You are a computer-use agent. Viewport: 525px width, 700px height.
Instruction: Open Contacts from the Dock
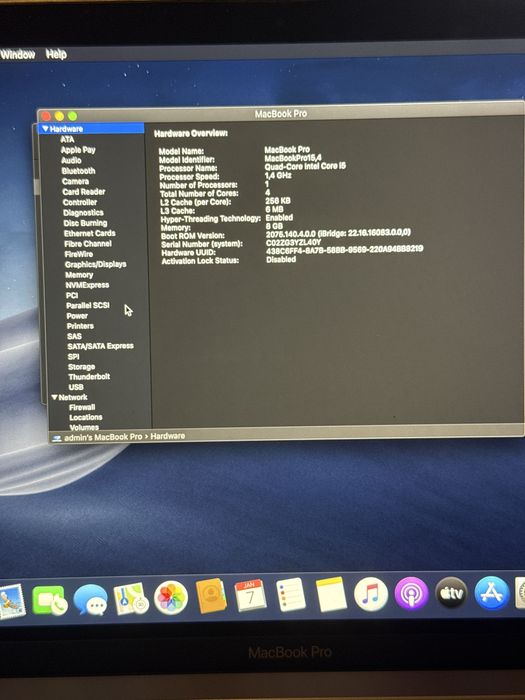[211, 596]
